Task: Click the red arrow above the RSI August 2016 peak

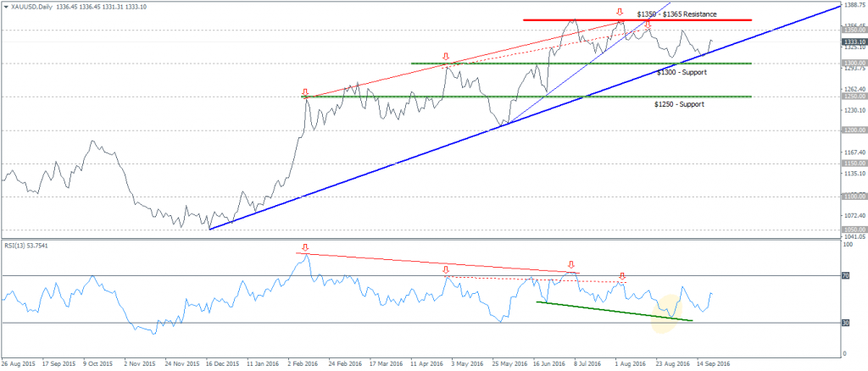Action: pos(622,276)
